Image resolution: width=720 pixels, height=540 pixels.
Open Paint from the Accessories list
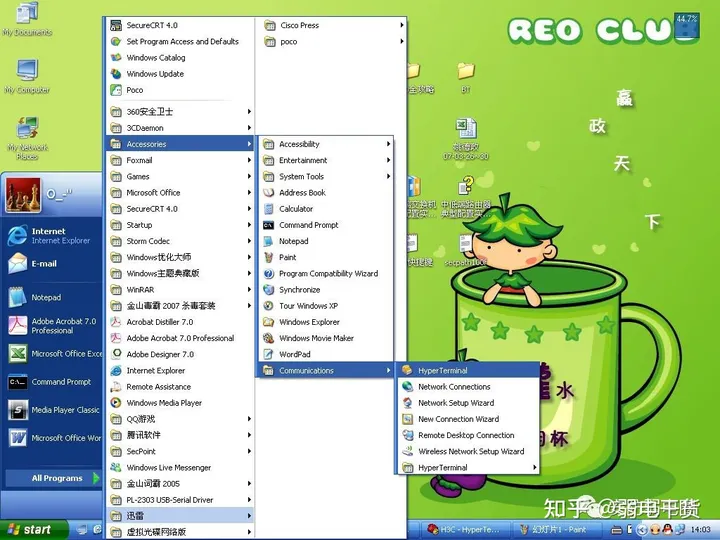tap(325, 257)
